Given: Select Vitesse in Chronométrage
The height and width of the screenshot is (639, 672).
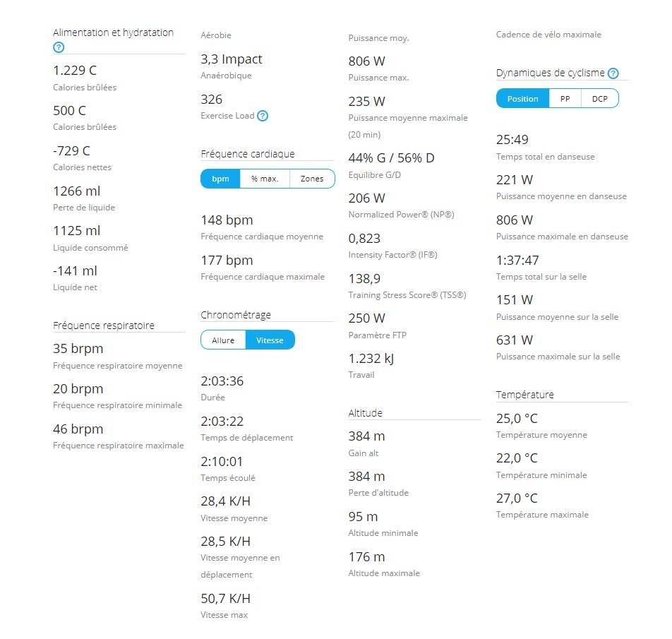Looking at the screenshot, I should (x=270, y=340).
